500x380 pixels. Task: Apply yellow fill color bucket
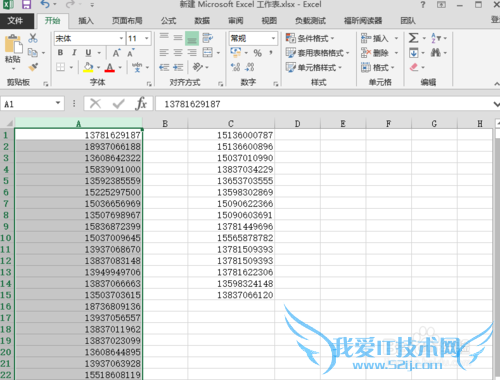click(88, 67)
